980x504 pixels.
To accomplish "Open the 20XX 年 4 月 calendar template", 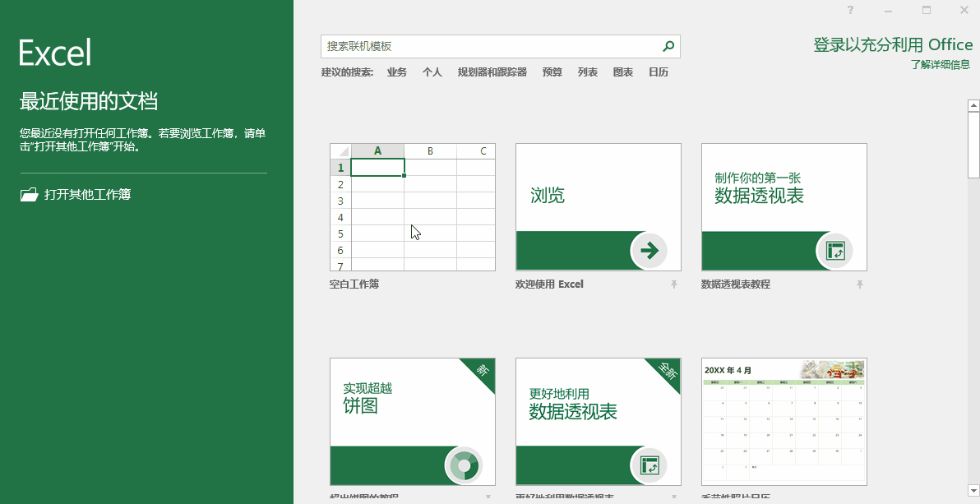I will pos(784,422).
